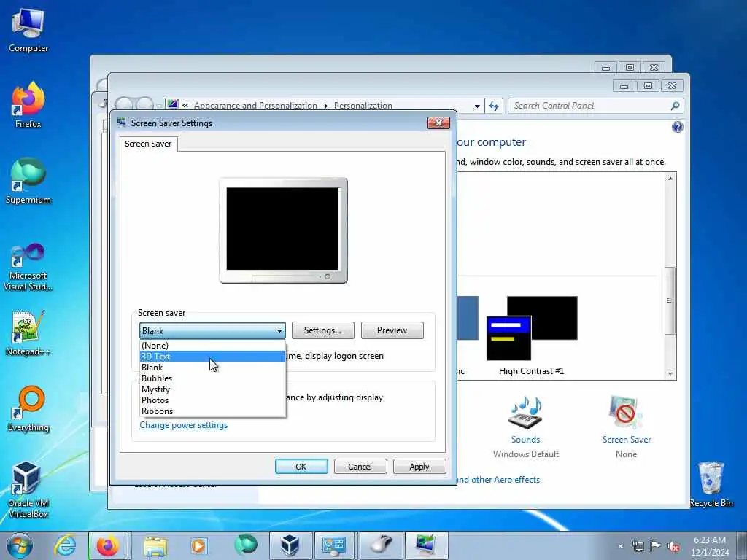This screenshot has width=747, height=560.
Task: Select the Screen Saver tab
Action: (x=148, y=144)
